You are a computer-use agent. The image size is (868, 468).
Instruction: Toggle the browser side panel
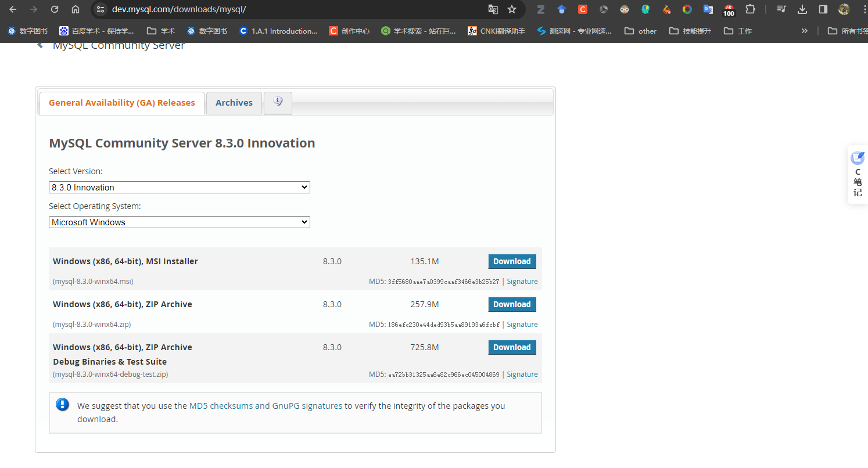tap(823, 9)
